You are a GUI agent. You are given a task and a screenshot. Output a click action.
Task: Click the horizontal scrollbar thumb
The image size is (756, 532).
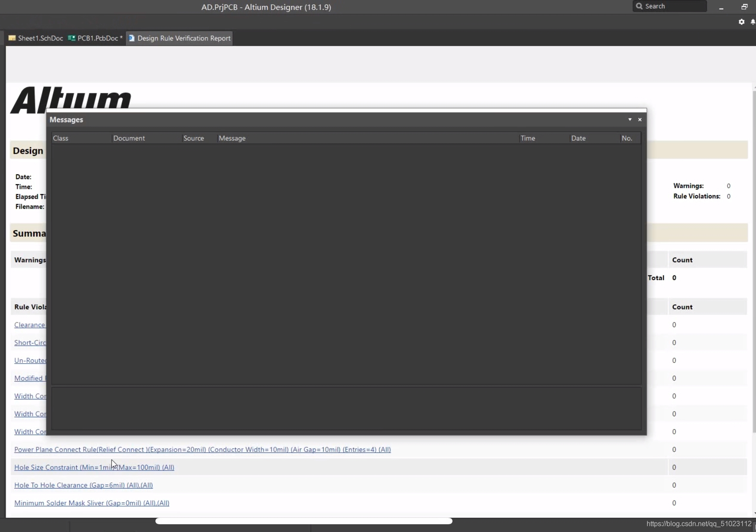tap(304, 521)
